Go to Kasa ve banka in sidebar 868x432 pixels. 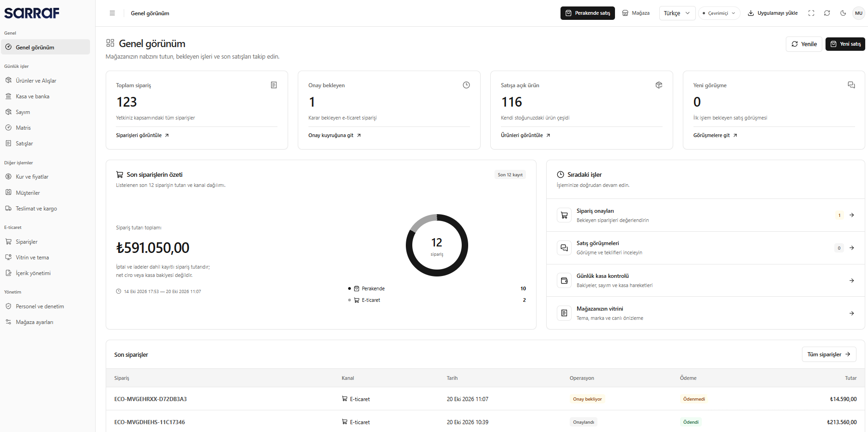(x=46, y=96)
